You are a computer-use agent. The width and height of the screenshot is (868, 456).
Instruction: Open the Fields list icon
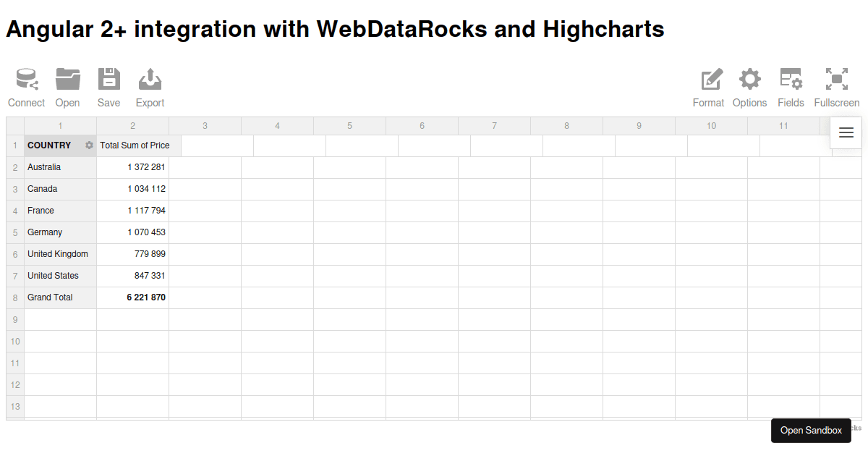(x=791, y=80)
